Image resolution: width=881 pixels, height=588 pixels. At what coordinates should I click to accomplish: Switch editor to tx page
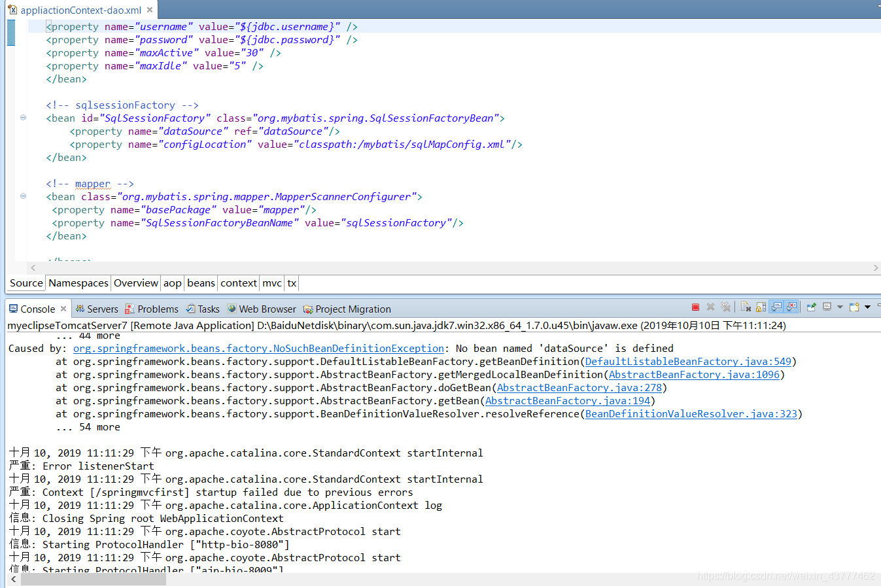[x=292, y=283]
